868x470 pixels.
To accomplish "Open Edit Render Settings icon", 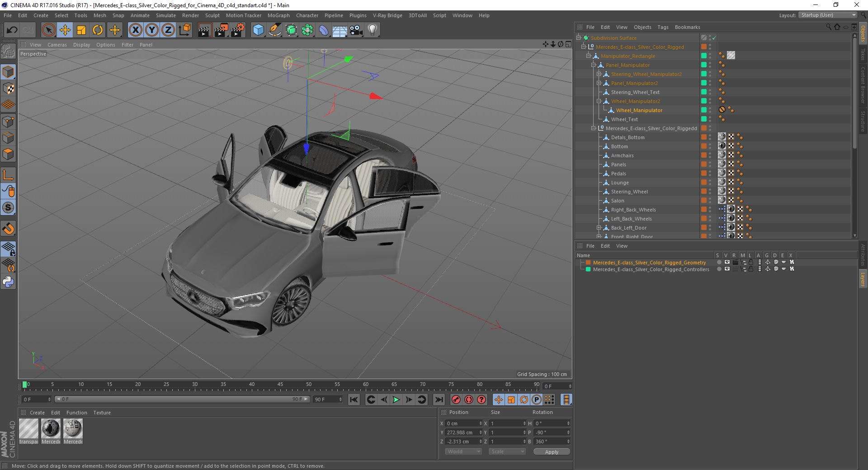I will point(237,30).
